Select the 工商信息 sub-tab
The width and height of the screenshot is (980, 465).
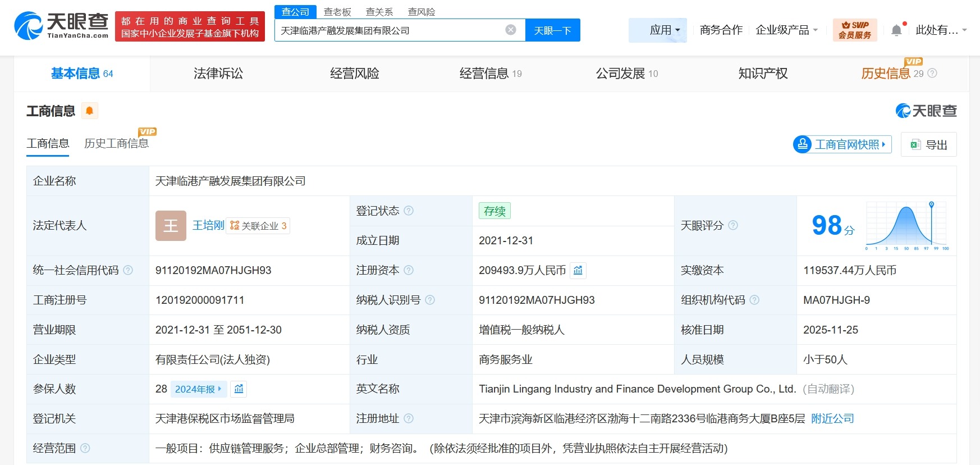(x=48, y=144)
